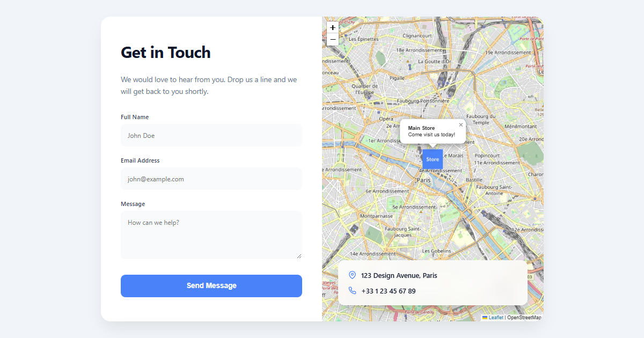Click the 'Full Name' field label

135,117
